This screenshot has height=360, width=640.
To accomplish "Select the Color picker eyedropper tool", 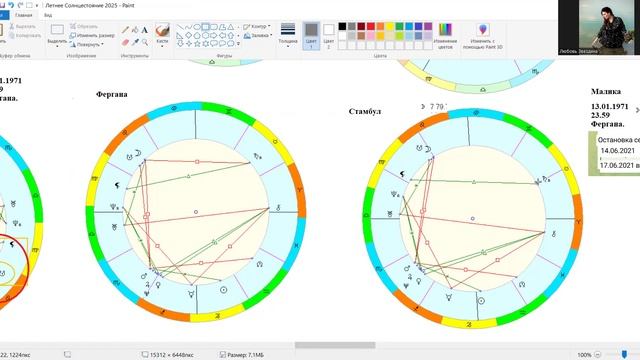I will point(135,42).
